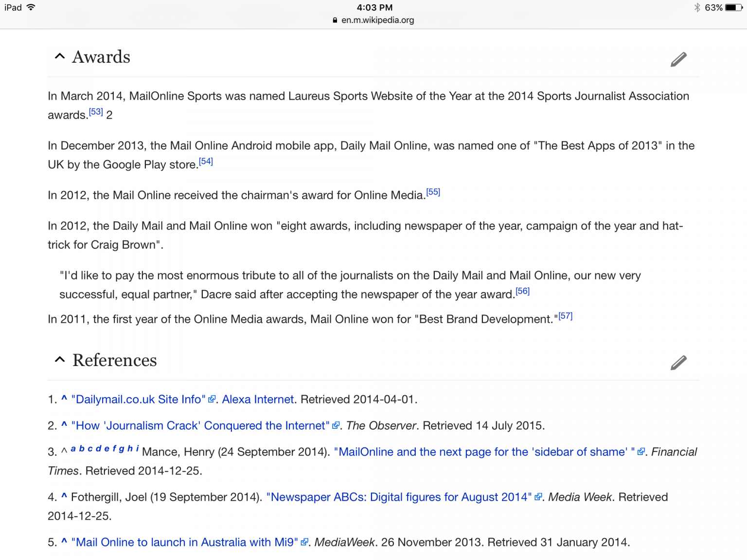Collapse the Awards section chevron
The width and height of the screenshot is (747, 560).
60,56
